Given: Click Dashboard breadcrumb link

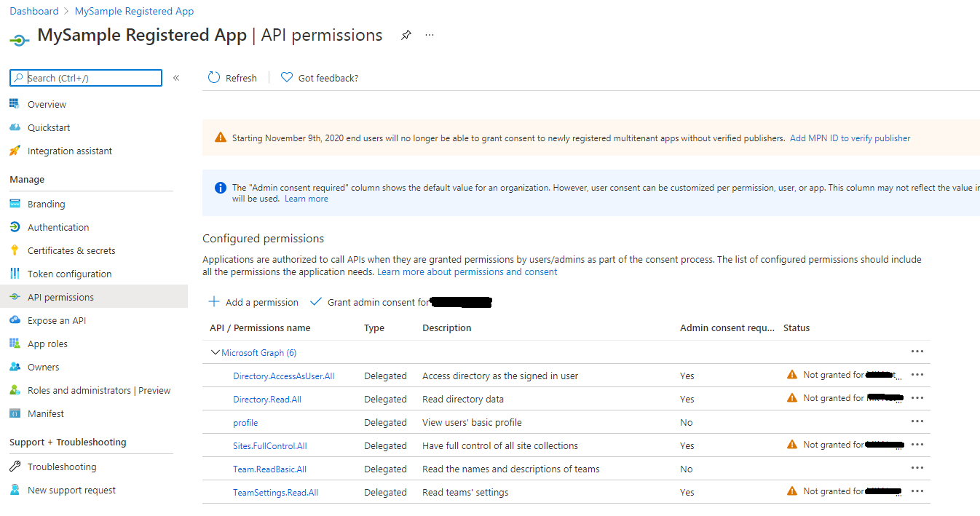Looking at the screenshot, I should (34, 11).
